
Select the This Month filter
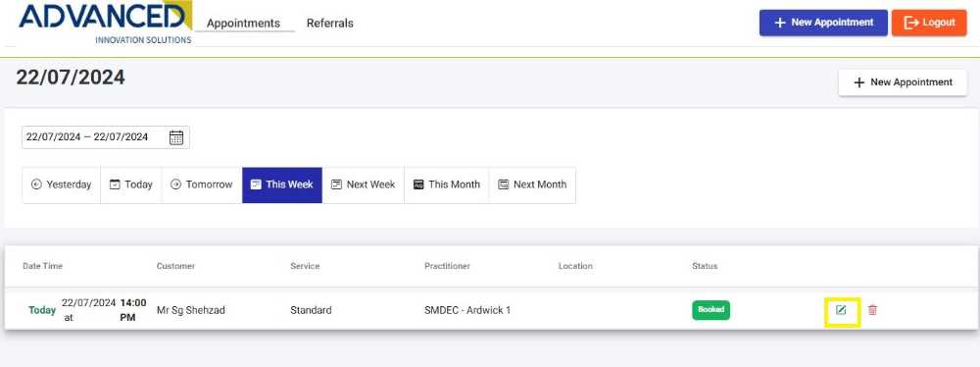click(446, 184)
